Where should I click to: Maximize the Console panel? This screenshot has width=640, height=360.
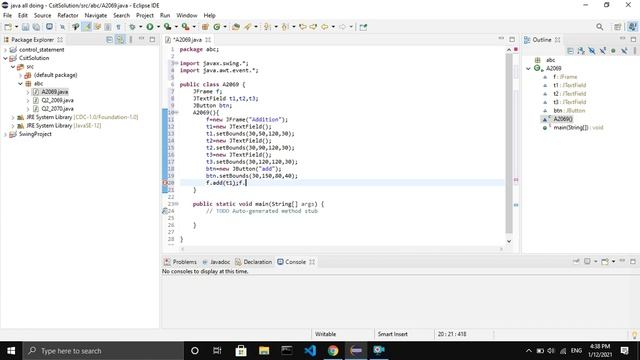[x=633, y=261]
